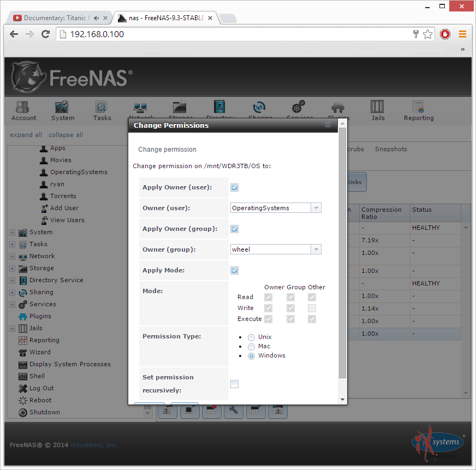Viewport: 476px width, 470px height.
Task: Enable Set permission recursively checkbox
Action: [234, 384]
